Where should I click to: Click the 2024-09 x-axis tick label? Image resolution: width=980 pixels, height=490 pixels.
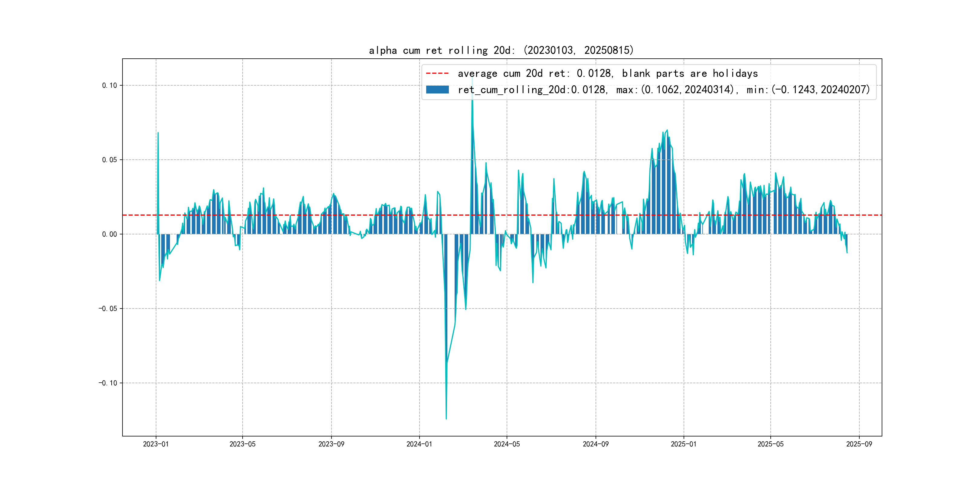pyautogui.click(x=595, y=444)
